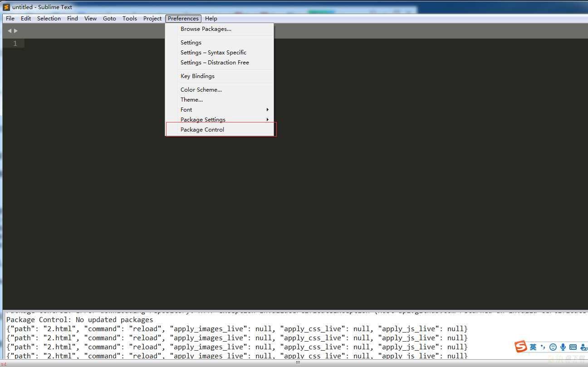Start voice input with microphone icon
The image size is (588, 367).
(x=563, y=347)
